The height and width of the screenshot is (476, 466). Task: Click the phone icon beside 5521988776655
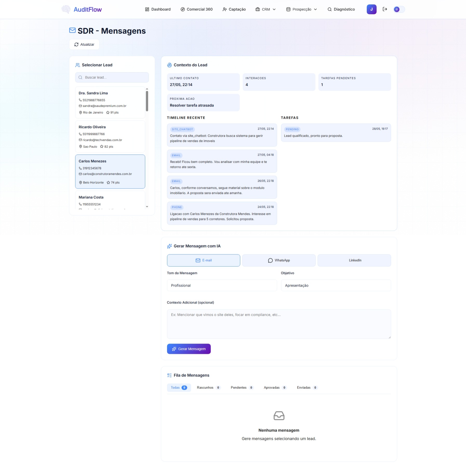click(80, 100)
